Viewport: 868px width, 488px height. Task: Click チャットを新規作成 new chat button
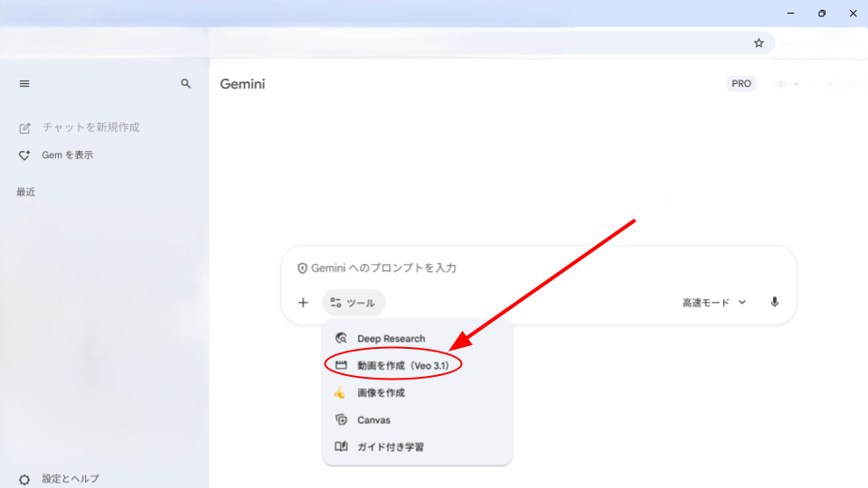coord(90,127)
